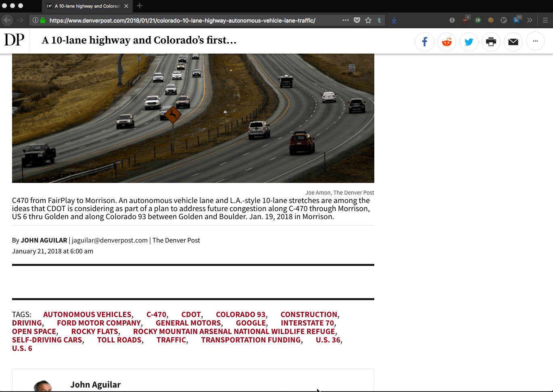Print the article using printer icon
The height and width of the screenshot is (392, 553).
tap(491, 41)
